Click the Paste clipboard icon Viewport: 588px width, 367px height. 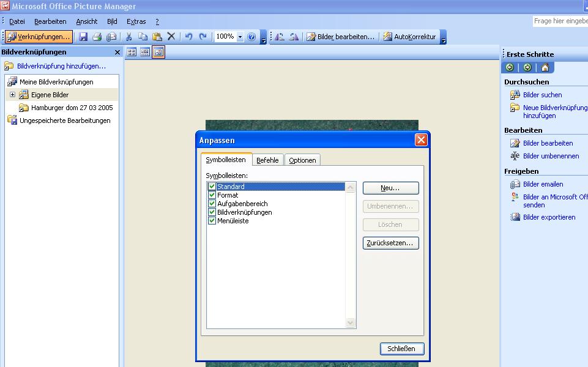pos(157,37)
